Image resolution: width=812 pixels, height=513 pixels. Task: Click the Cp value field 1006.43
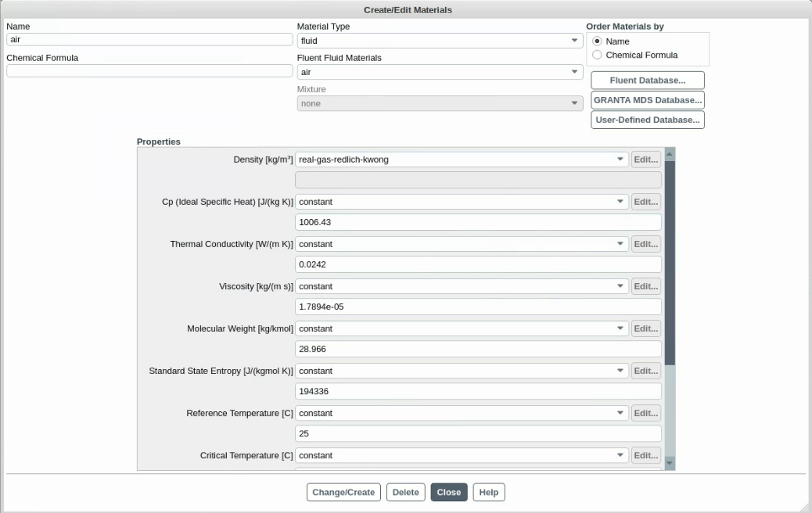tap(478, 223)
